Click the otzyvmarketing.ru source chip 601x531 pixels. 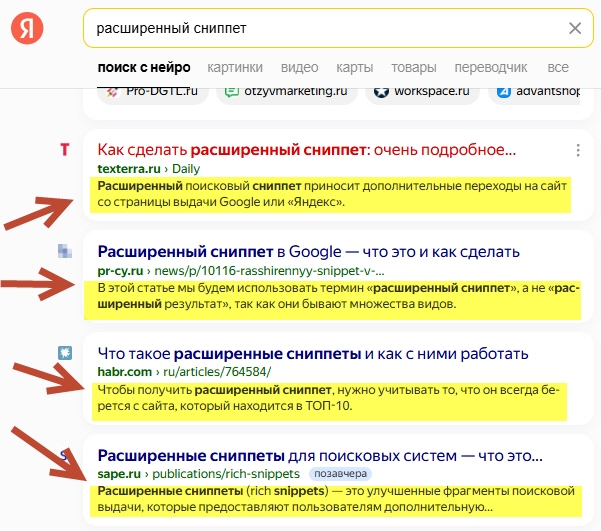click(287, 93)
